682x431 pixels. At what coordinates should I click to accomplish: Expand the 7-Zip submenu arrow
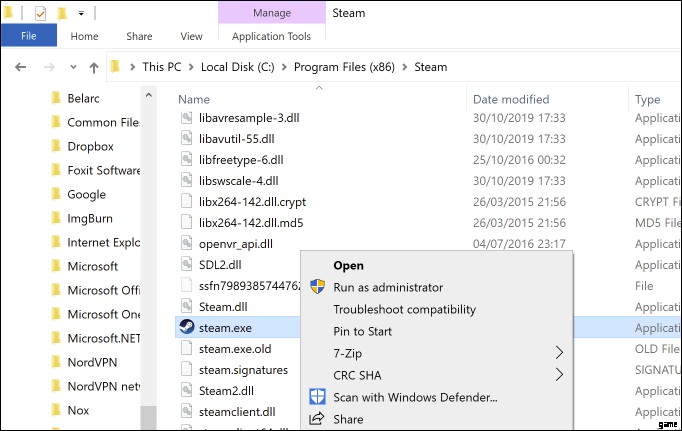pyautogui.click(x=559, y=353)
